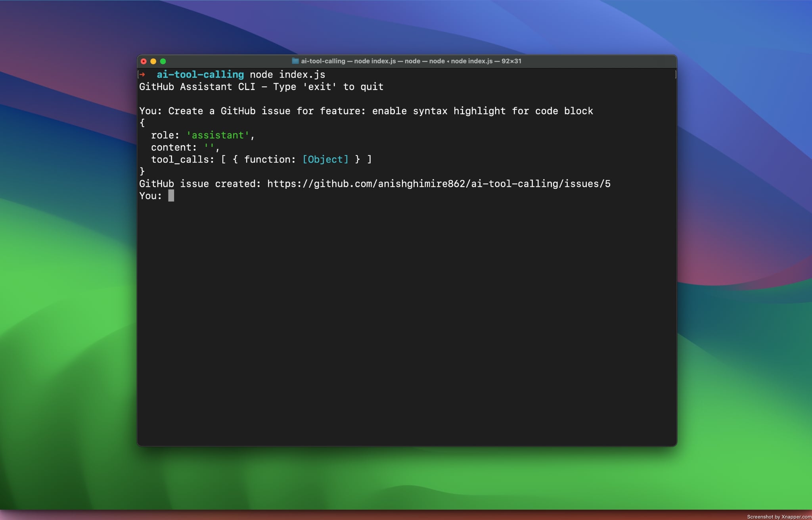Screen dimensions: 812x520
Task: Select the 'exit' hint text in quit message
Action: [x=319, y=86]
